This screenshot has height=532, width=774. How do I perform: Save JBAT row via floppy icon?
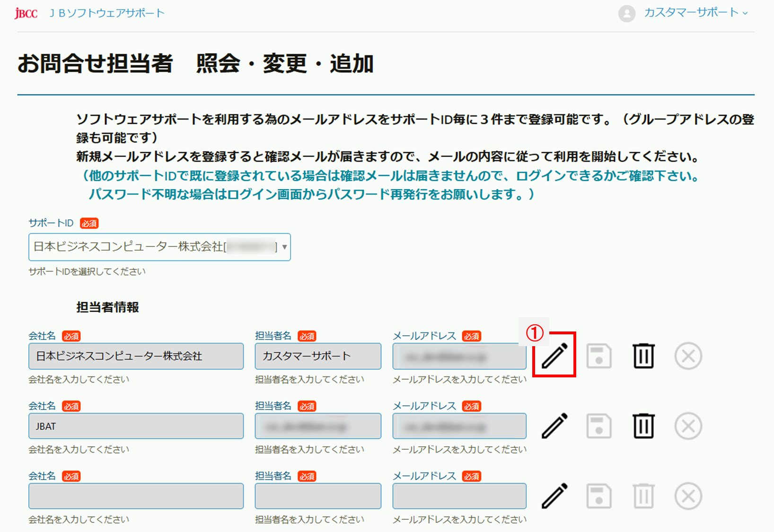pyautogui.click(x=599, y=426)
